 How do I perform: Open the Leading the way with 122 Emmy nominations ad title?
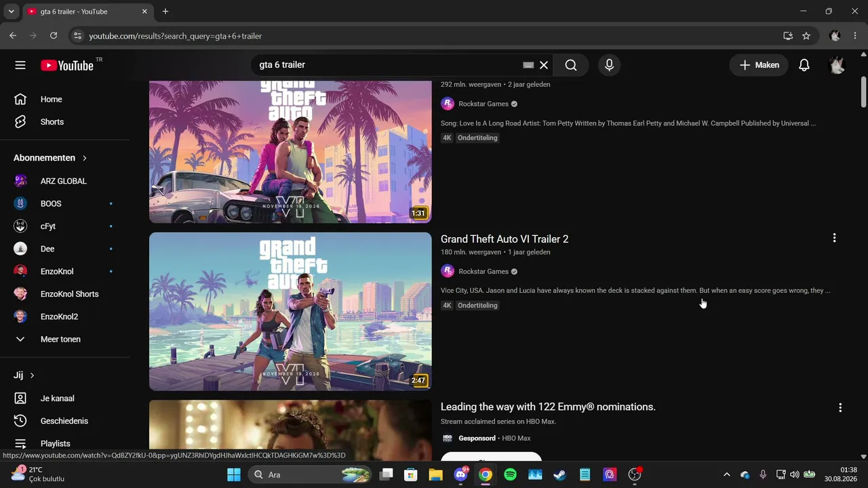548,407
